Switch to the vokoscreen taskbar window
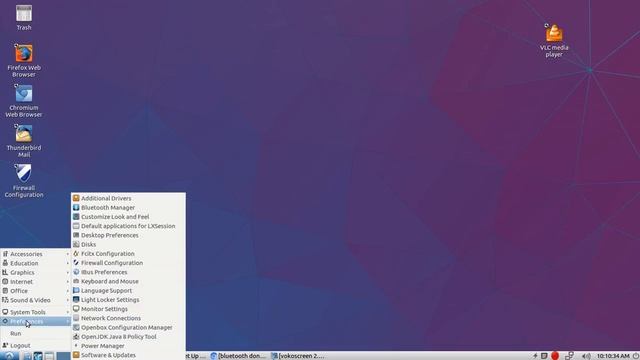640x360 pixels. (x=298, y=356)
